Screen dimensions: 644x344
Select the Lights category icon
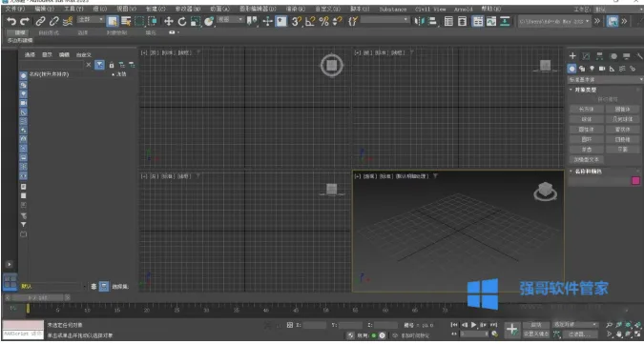(592, 69)
